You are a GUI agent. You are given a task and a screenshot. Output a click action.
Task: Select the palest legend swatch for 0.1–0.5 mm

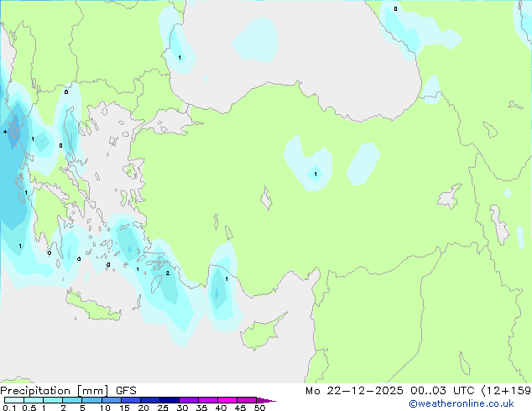14,400
